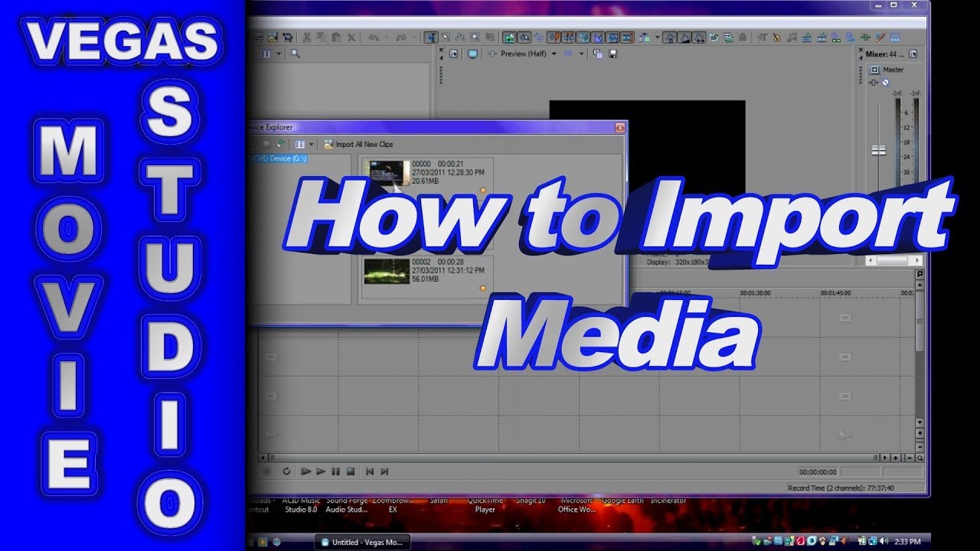Click the Go to Start transport button
This screenshot has height=551, width=980.
click(x=370, y=471)
